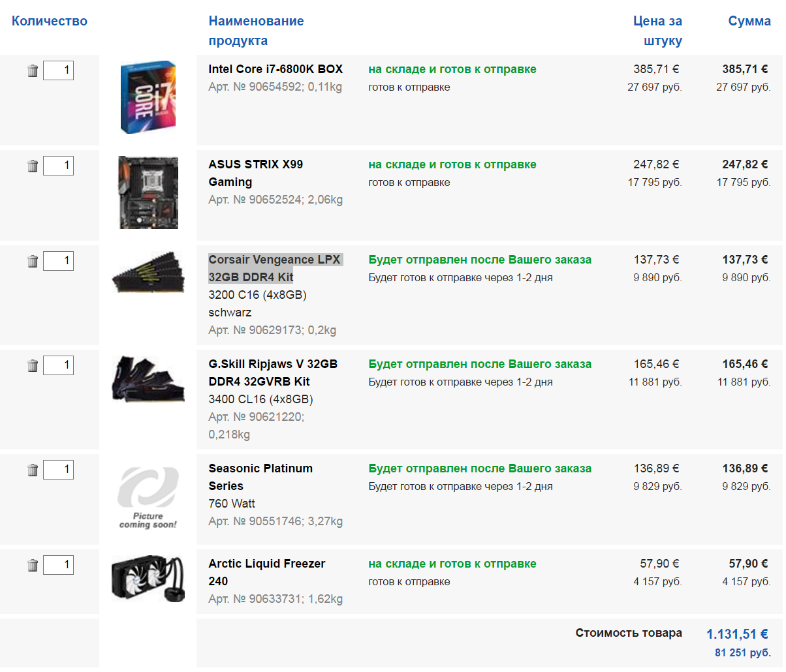Click trash icon for Intel Core i7-6800K

[33, 70]
